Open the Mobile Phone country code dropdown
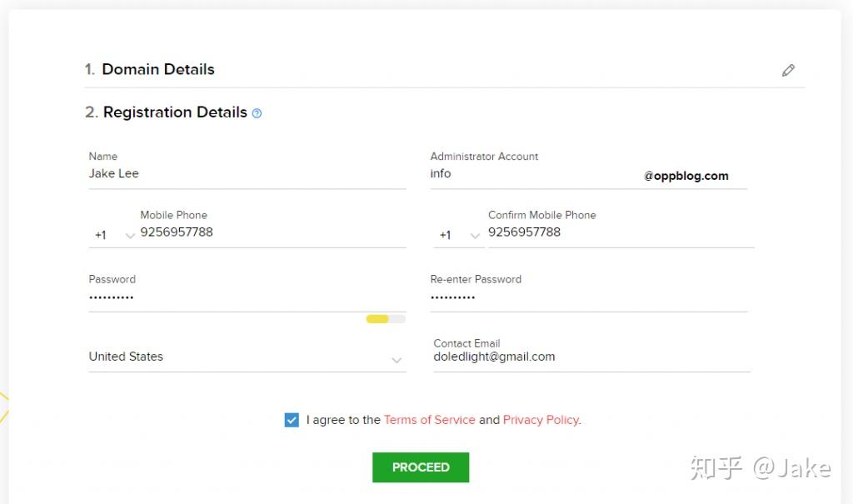Viewport: 853px width, 504px height. 114,235
